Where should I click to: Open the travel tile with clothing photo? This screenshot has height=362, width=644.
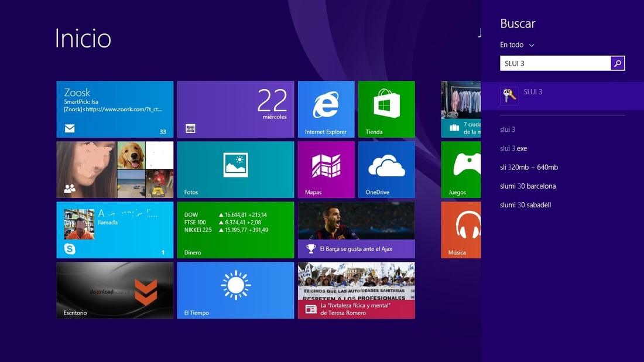click(461, 110)
